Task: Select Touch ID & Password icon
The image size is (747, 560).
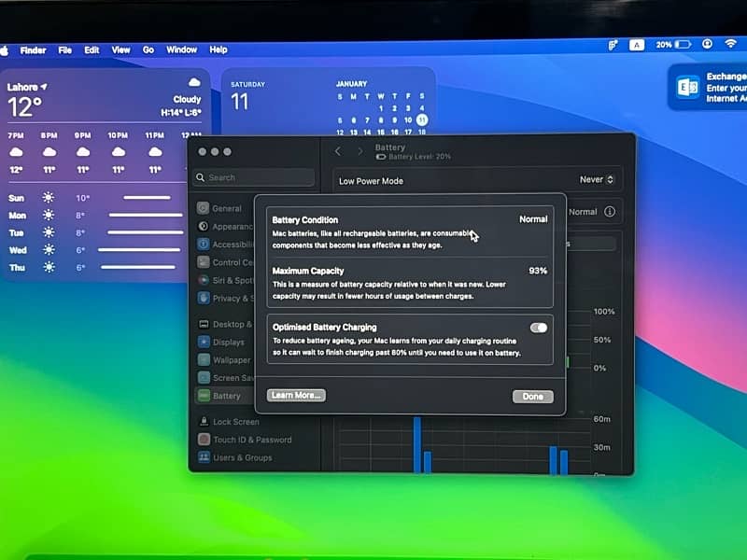Action: tap(204, 440)
